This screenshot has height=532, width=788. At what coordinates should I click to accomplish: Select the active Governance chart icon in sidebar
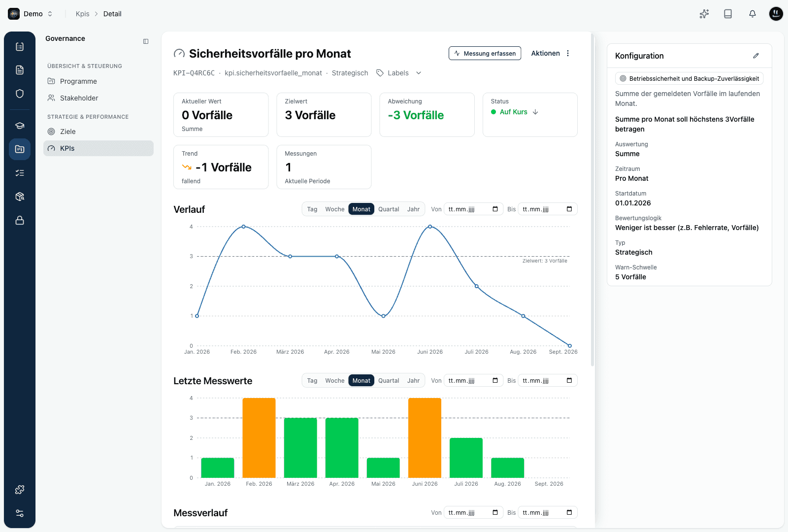pyautogui.click(x=20, y=149)
